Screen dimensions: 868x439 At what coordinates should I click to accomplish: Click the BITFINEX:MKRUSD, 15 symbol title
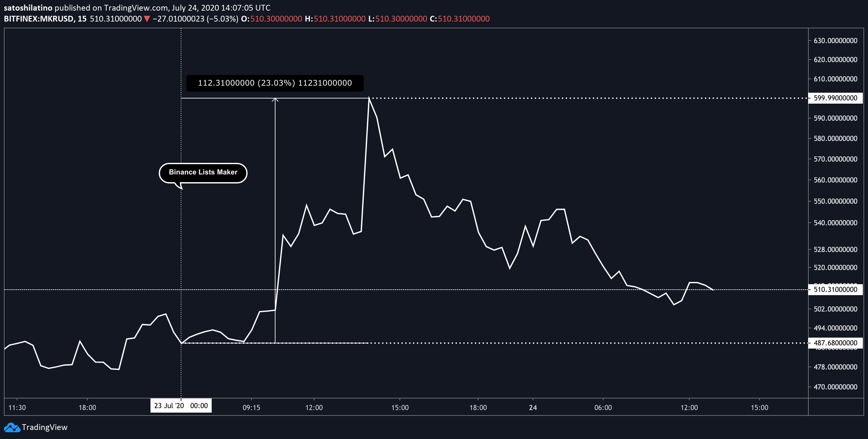(45, 19)
